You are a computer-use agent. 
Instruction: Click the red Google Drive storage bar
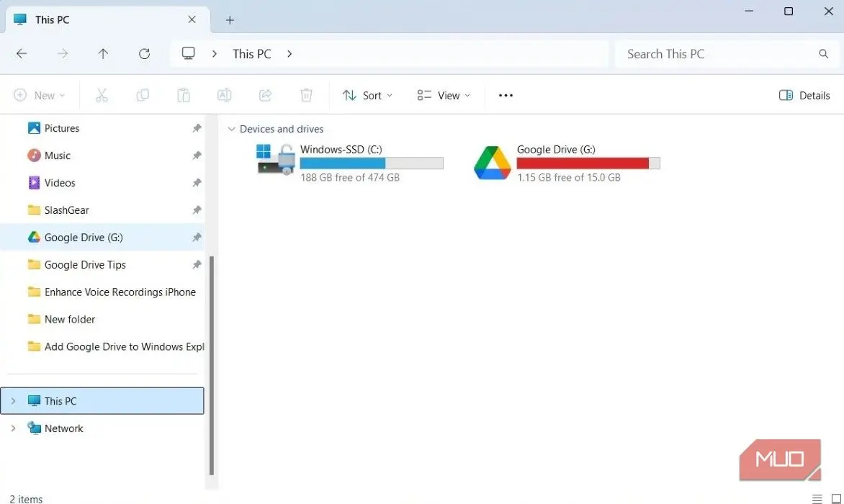(x=588, y=163)
